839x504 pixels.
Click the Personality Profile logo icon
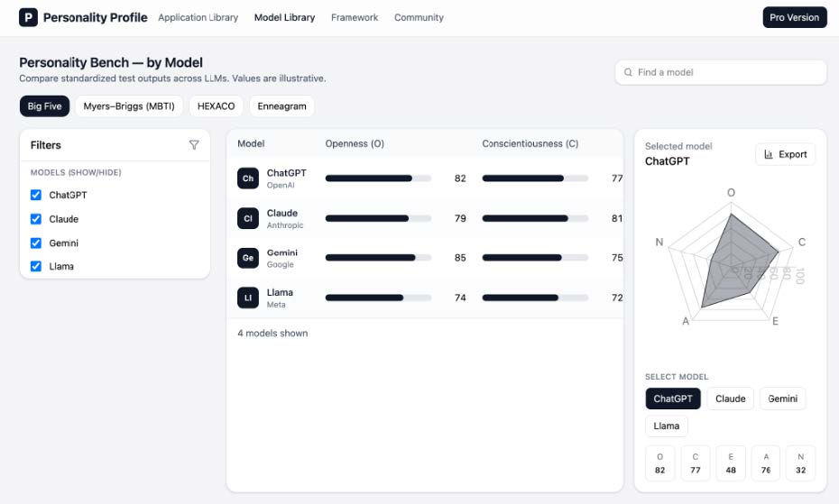tap(29, 17)
